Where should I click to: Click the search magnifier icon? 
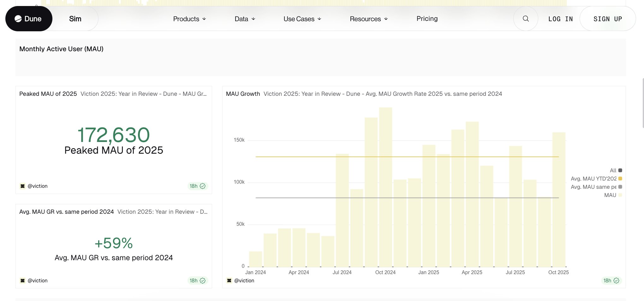(526, 19)
